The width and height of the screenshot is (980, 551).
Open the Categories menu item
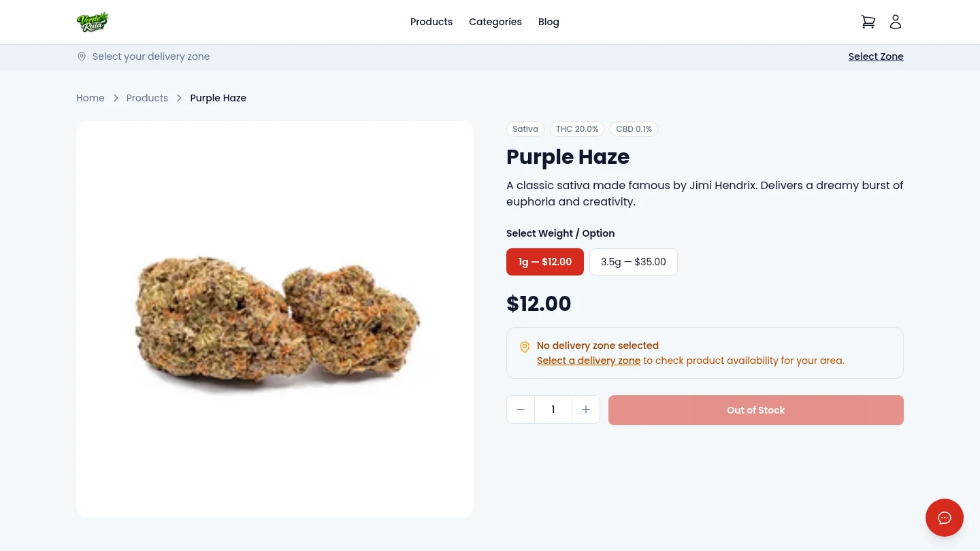(x=495, y=22)
